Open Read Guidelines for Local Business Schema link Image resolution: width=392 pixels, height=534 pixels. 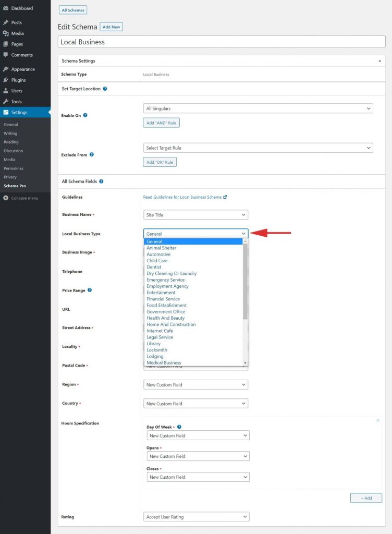pos(185,197)
